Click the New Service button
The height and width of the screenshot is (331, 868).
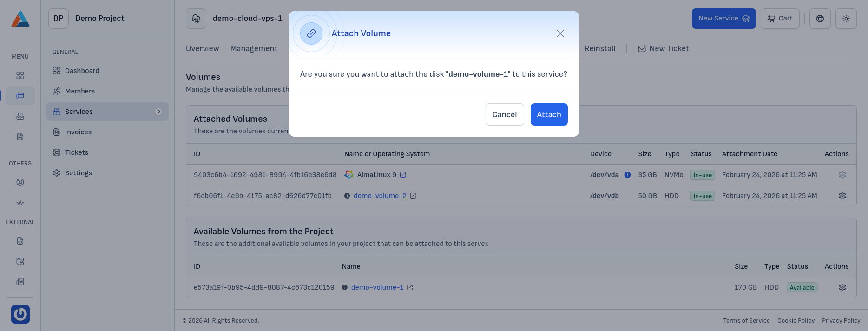point(723,19)
